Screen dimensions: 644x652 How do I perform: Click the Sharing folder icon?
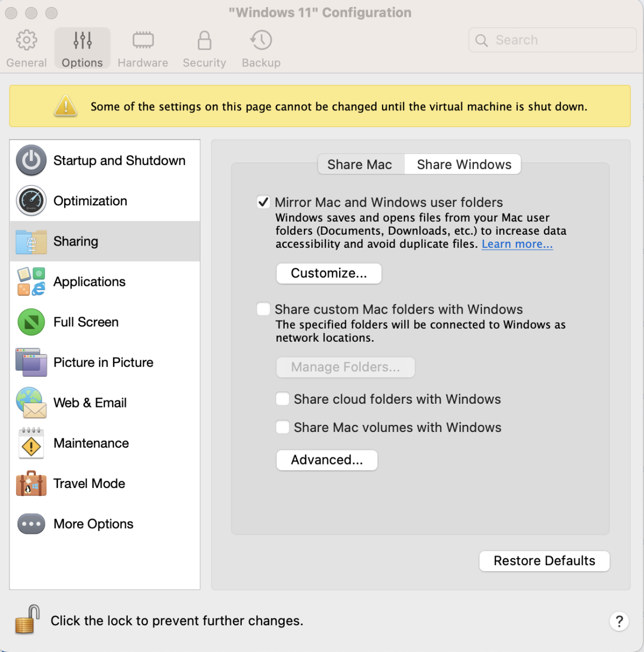[31, 241]
